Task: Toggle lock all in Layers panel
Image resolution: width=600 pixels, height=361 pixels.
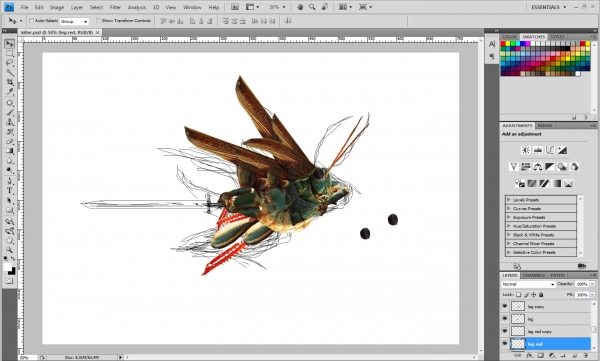Action: pos(541,295)
